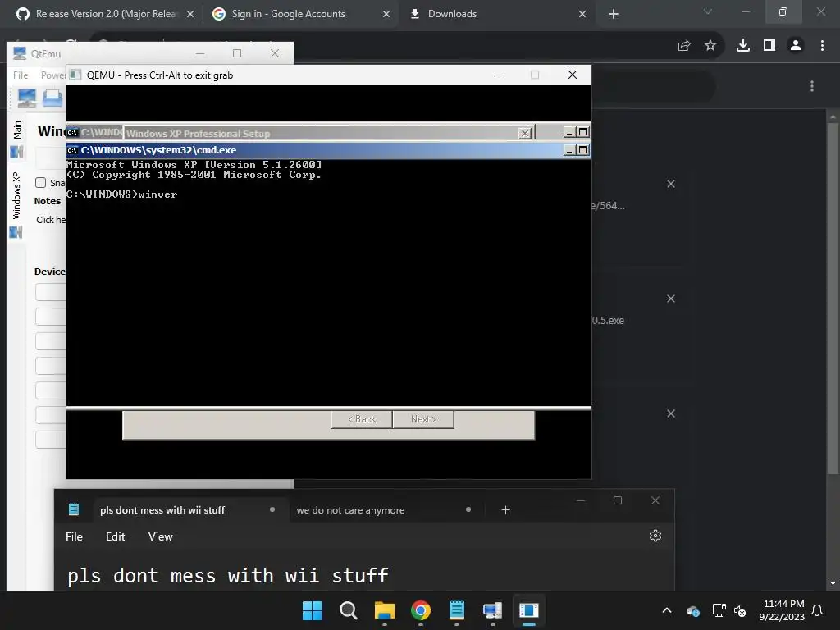This screenshot has width=840, height=630.
Task: Click the 0.5.exe download file name
Action: (x=608, y=321)
